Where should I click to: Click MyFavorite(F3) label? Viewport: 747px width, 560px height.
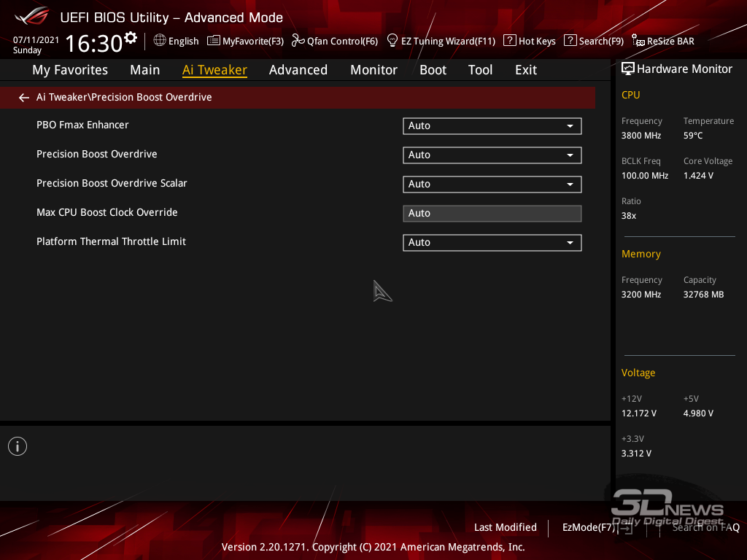coord(253,41)
